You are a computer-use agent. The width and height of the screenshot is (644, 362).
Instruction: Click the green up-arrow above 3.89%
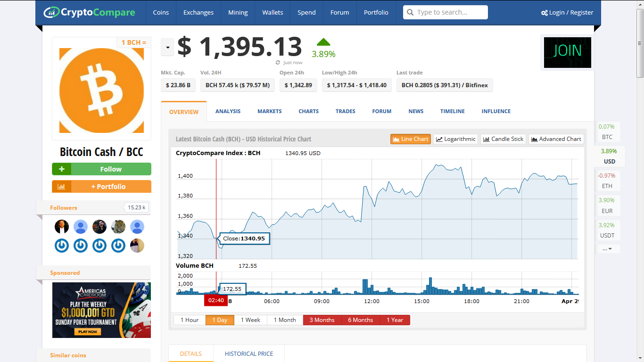(323, 42)
